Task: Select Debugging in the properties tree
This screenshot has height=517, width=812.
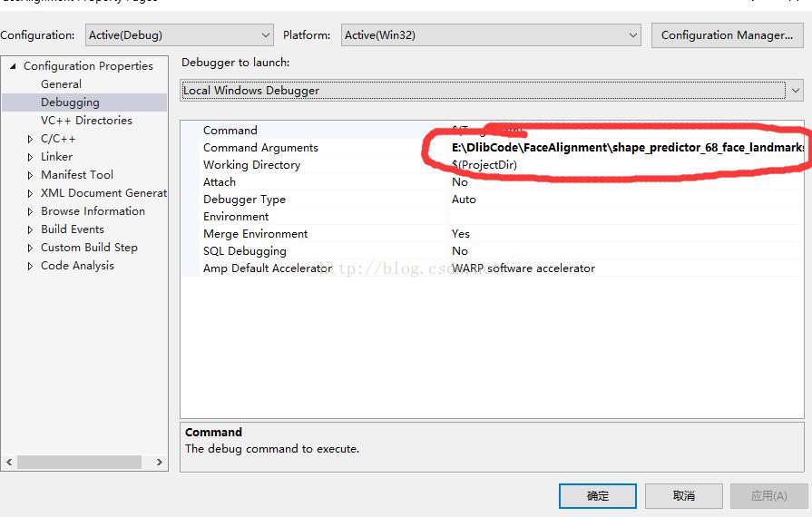Action: tap(70, 102)
